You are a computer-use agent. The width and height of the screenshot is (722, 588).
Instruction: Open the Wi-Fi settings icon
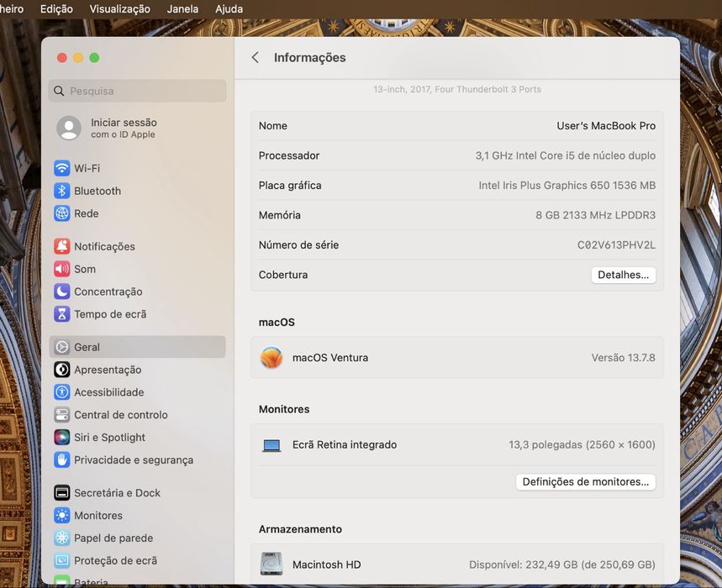61,168
